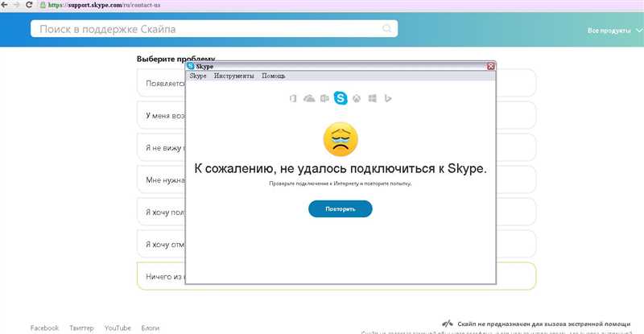Screen dimensions: 644x334
Task: Click the Скайп не предназначен для вызова notice
Action: tap(544, 324)
